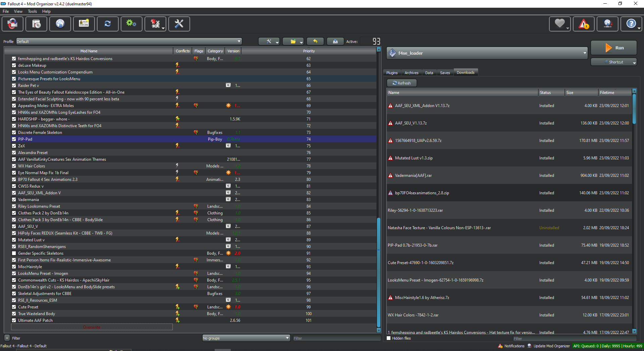Open the File menu
This screenshot has height=351, width=644.
(6, 11)
